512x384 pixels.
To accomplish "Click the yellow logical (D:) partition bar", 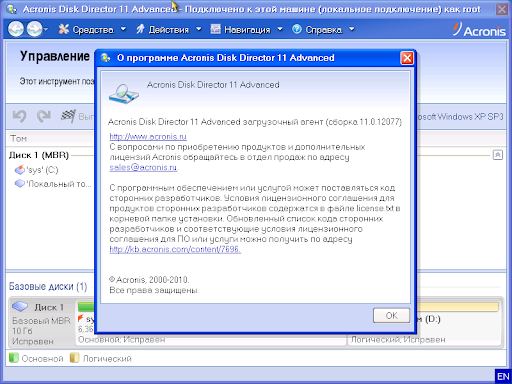I will point(457,307).
